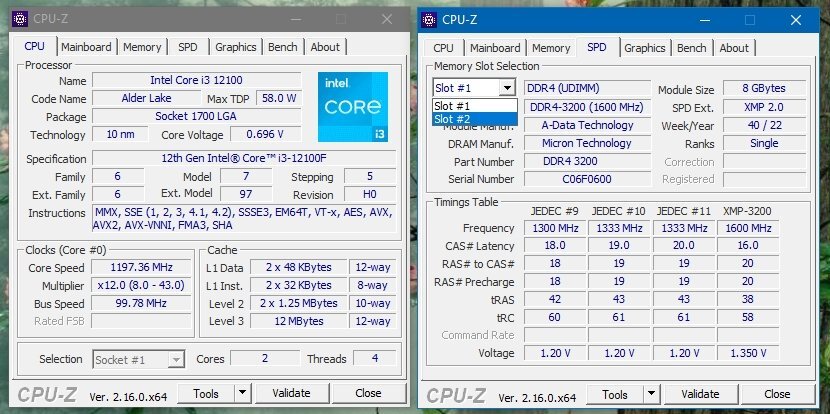Image resolution: width=830 pixels, height=414 pixels.
Task: Click the L1 Data value 2 x 48 KBytes
Action: click(299, 267)
